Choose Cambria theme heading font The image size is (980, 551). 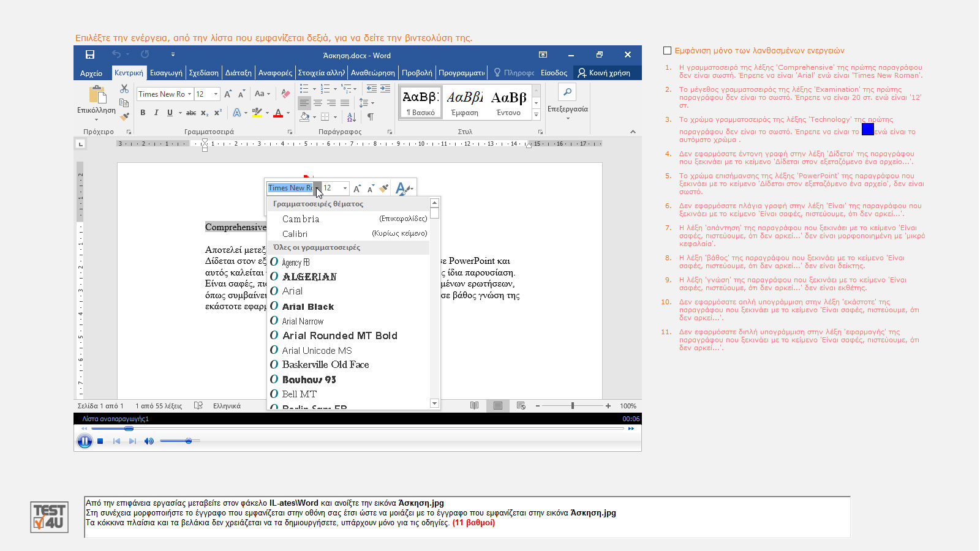click(x=349, y=219)
